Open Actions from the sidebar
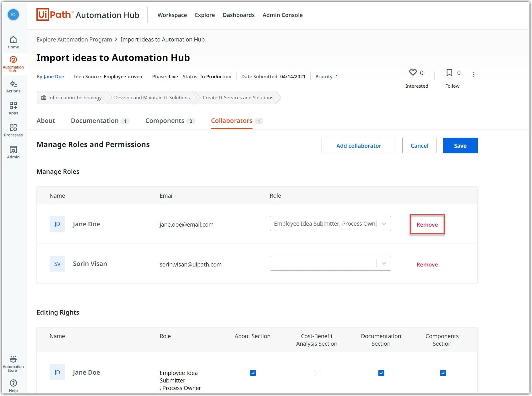532x396 pixels. coord(13,86)
